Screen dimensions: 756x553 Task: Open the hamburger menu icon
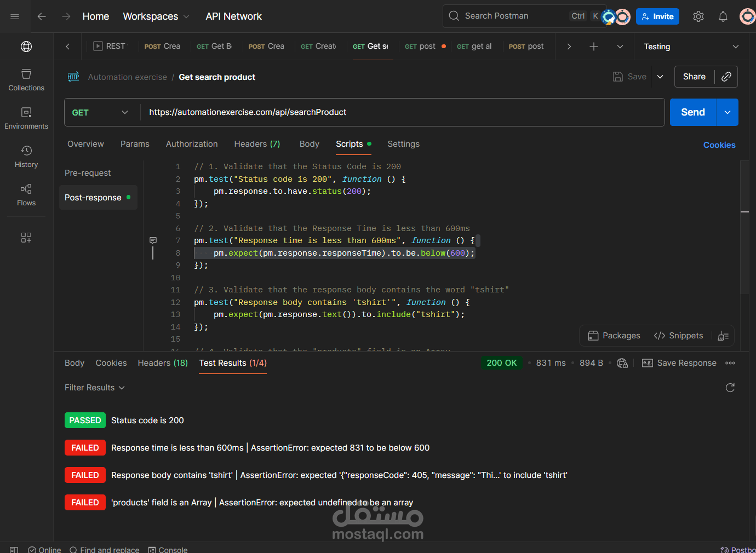click(x=15, y=16)
